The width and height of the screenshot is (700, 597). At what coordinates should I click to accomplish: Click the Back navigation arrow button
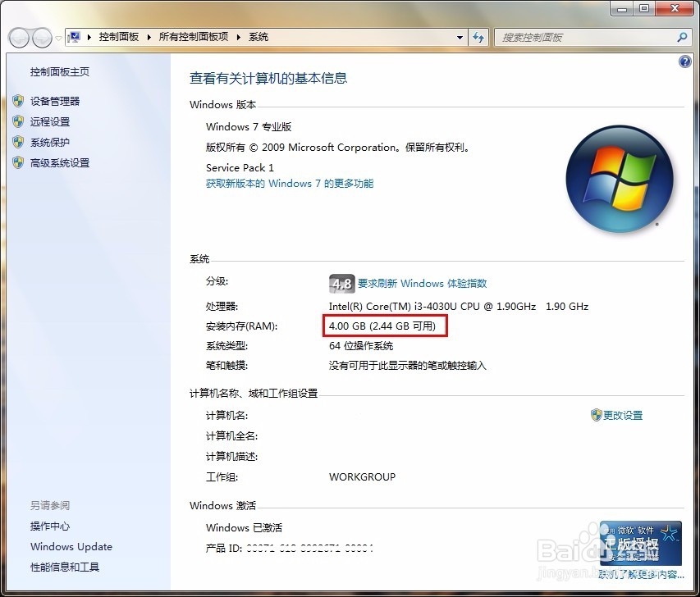19,38
